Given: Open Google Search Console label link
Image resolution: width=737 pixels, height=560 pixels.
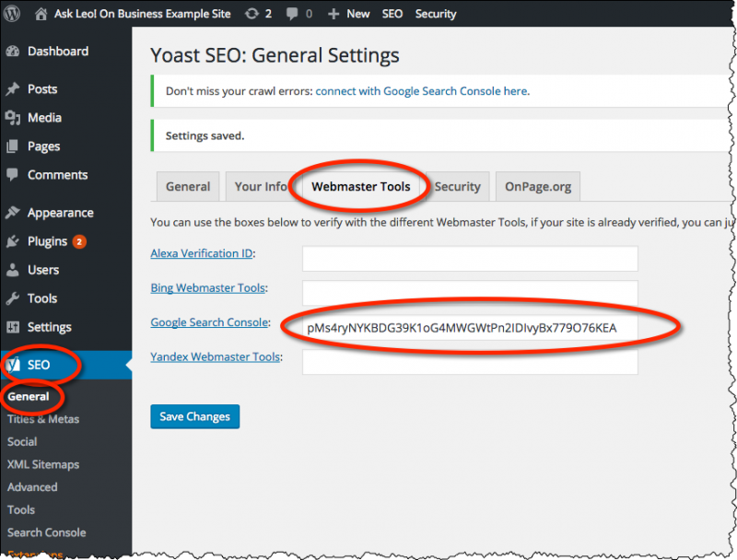Looking at the screenshot, I should pos(209,322).
